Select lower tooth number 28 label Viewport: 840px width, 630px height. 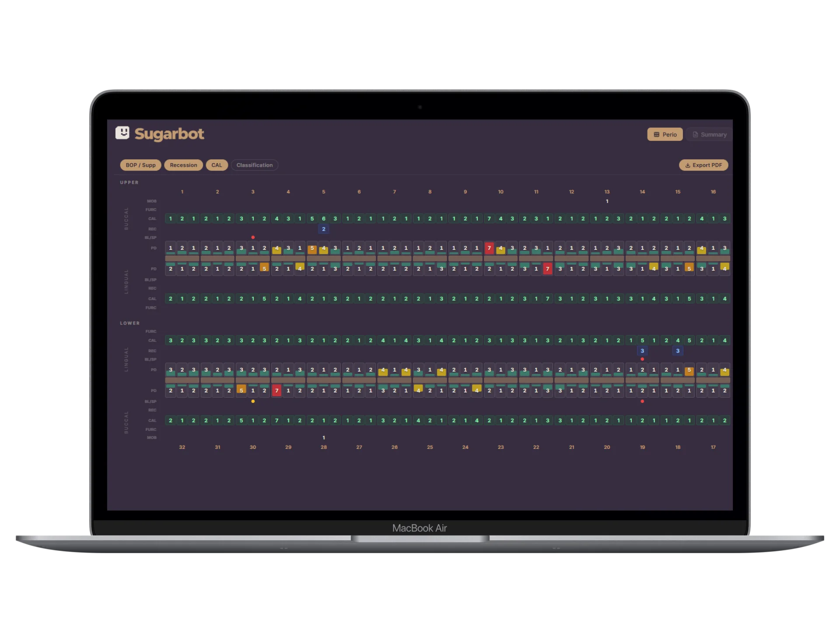coord(324,447)
